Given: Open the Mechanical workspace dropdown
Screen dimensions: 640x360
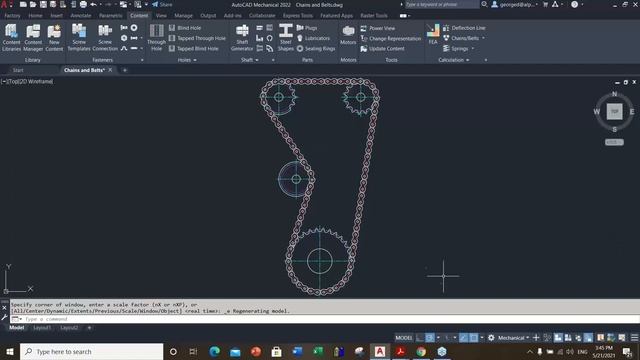Looking at the screenshot, I should [x=513, y=338].
